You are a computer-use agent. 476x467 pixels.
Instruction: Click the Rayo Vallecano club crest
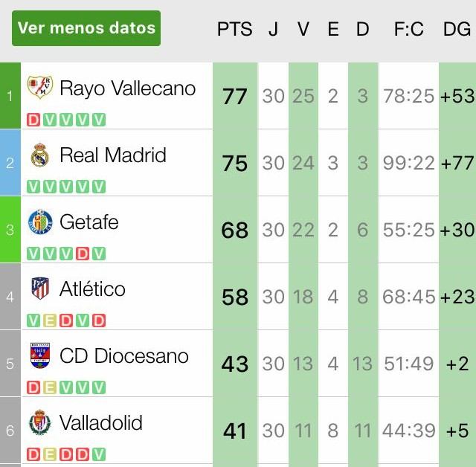(39, 88)
